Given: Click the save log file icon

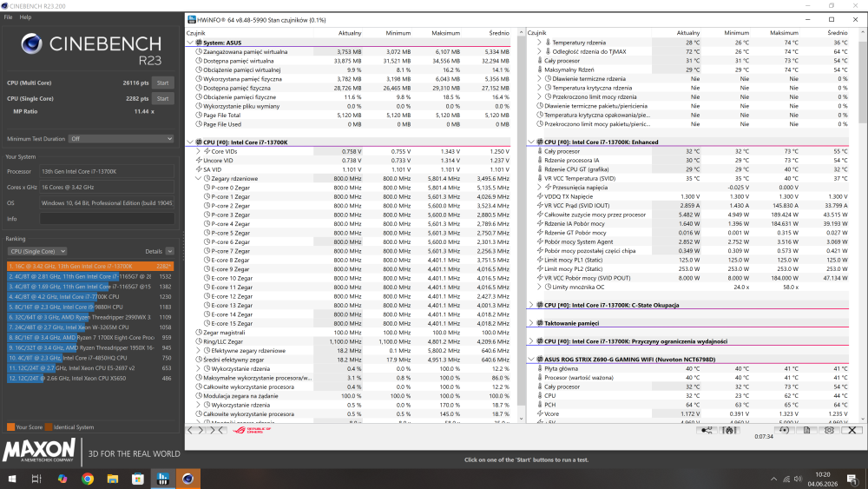Looking at the screenshot, I should (806, 430).
